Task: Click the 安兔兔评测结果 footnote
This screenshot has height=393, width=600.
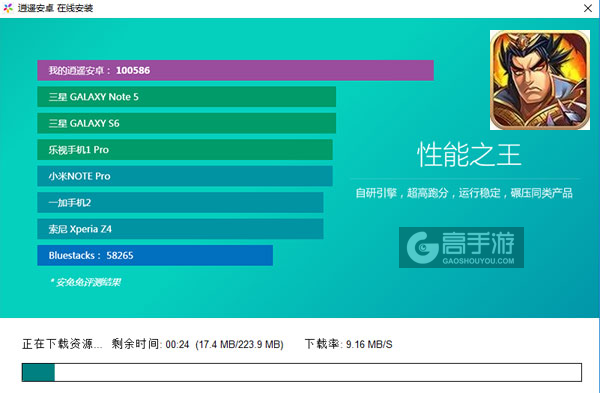Action: [86, 282]
